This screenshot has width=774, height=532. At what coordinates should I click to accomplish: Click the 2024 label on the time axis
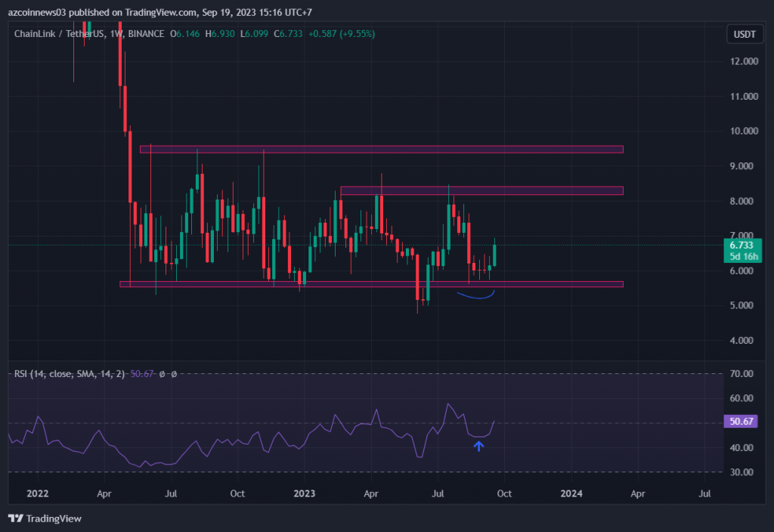(571, 493)
